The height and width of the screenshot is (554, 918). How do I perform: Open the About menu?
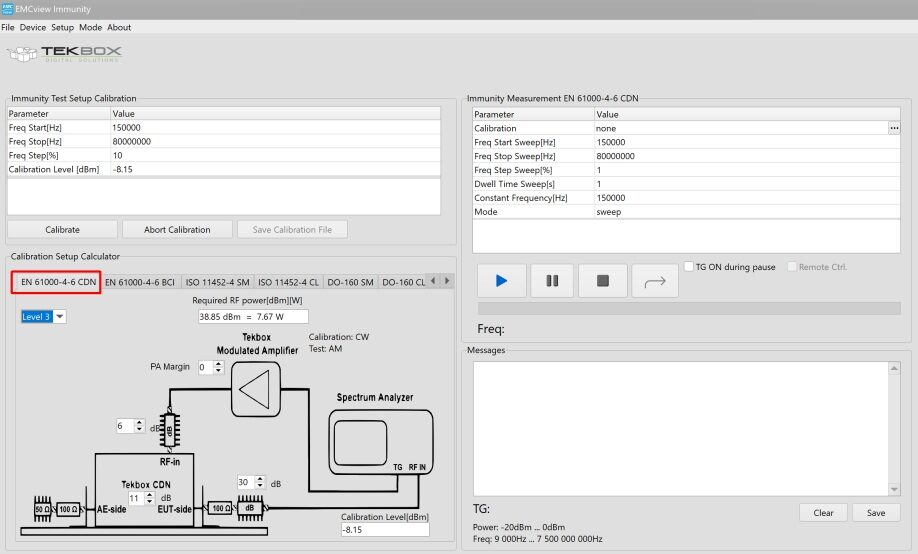point(119,28)
